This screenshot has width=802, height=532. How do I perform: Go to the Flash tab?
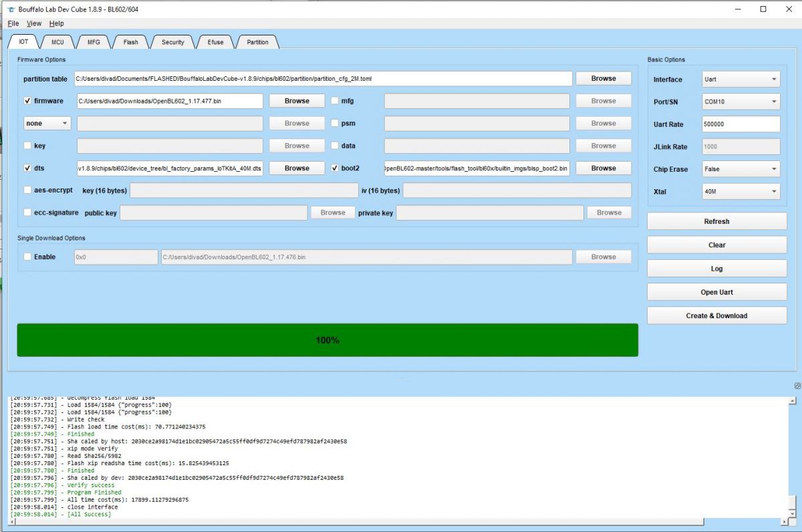pyautogui.click(x=131, y=42)
